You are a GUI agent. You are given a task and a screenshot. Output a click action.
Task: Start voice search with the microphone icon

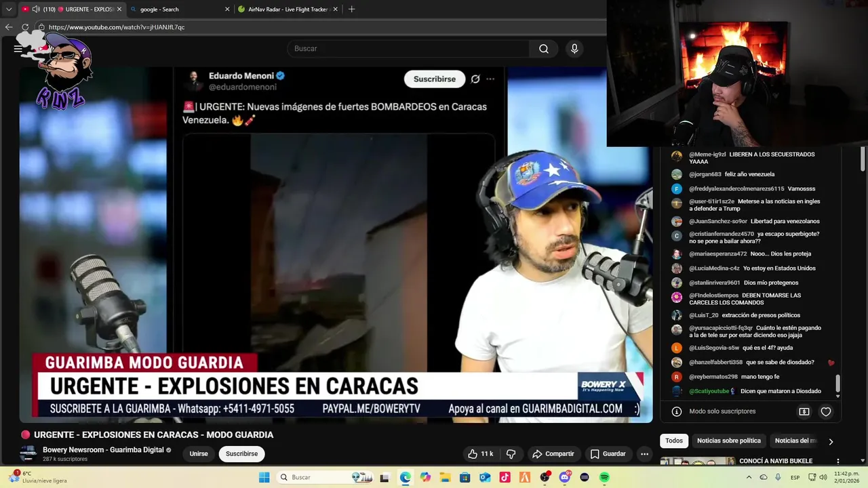point(574,49)
